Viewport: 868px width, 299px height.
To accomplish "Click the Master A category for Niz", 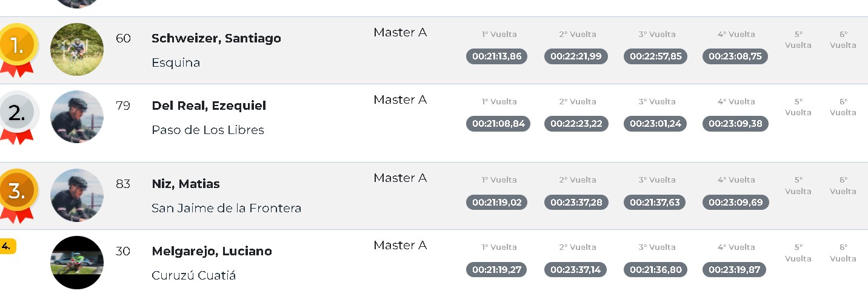I will click(x=400, y=178).
